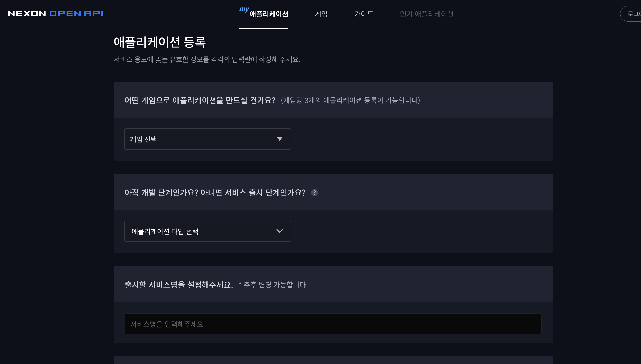
Task: Switch to the my 애플리케이션 tab
Action: point(269,14)
